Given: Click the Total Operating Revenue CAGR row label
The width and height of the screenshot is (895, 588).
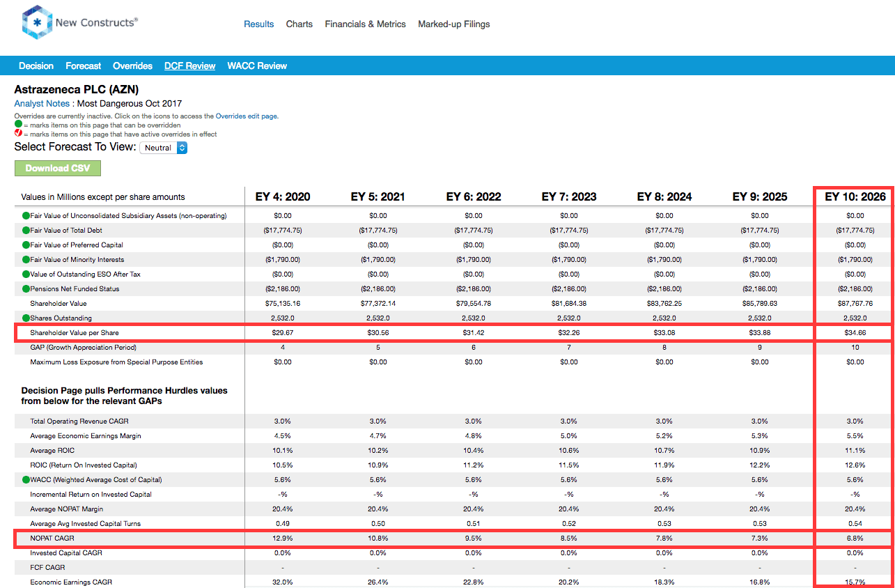Looking at the screenshot, I should tap(79, 421).
